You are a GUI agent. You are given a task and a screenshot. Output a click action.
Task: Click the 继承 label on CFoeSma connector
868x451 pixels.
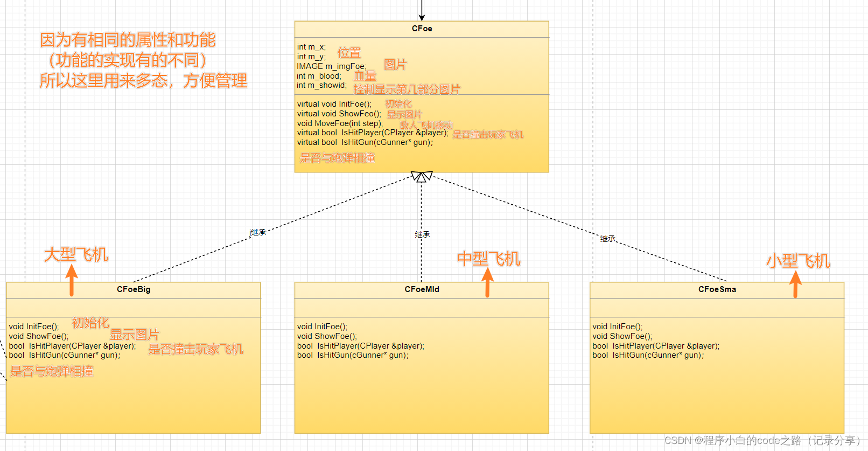(608, 239)
